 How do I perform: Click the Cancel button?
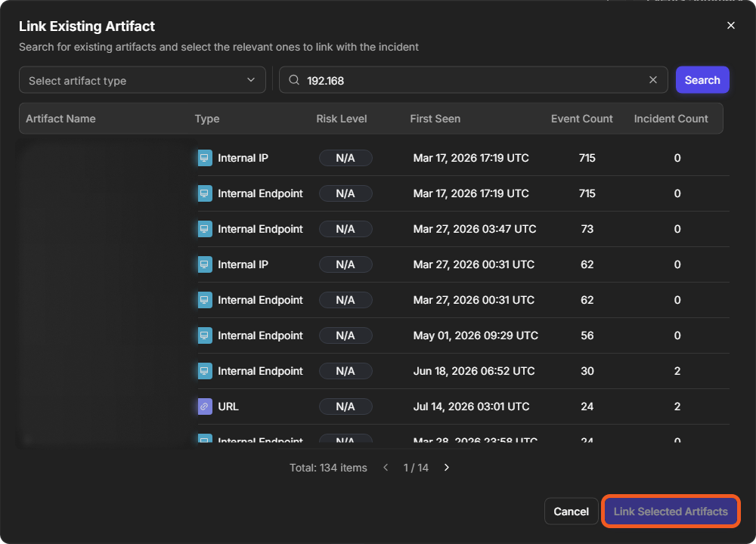click(x=571, y=512)
